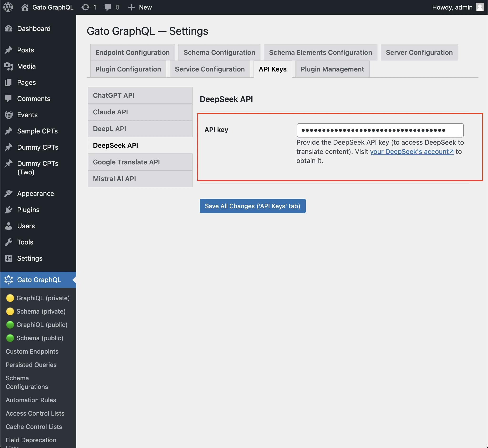Click the Tools wrench icon
This screenshot has width=488, height=448.
click(9, 242)
